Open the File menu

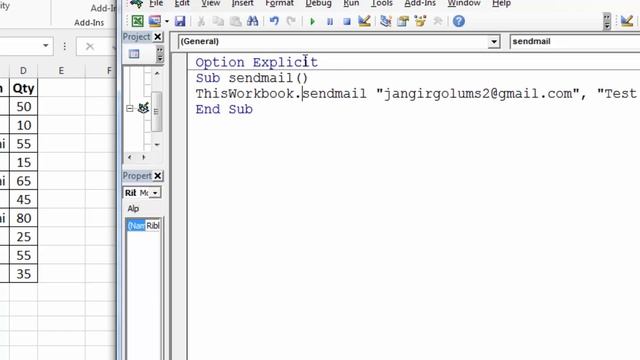(x=156, y=3)
